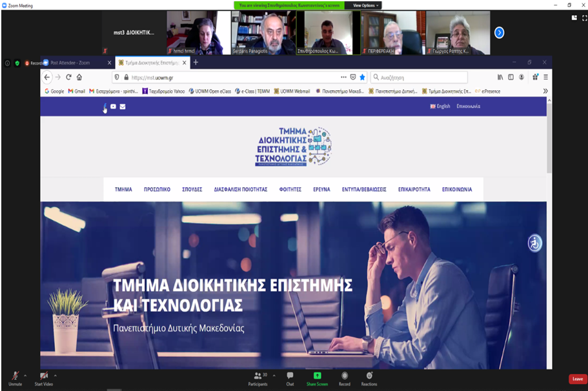Screen dimensions: 588x391
Task: Go forward in the browser
Action: [57, 77]
